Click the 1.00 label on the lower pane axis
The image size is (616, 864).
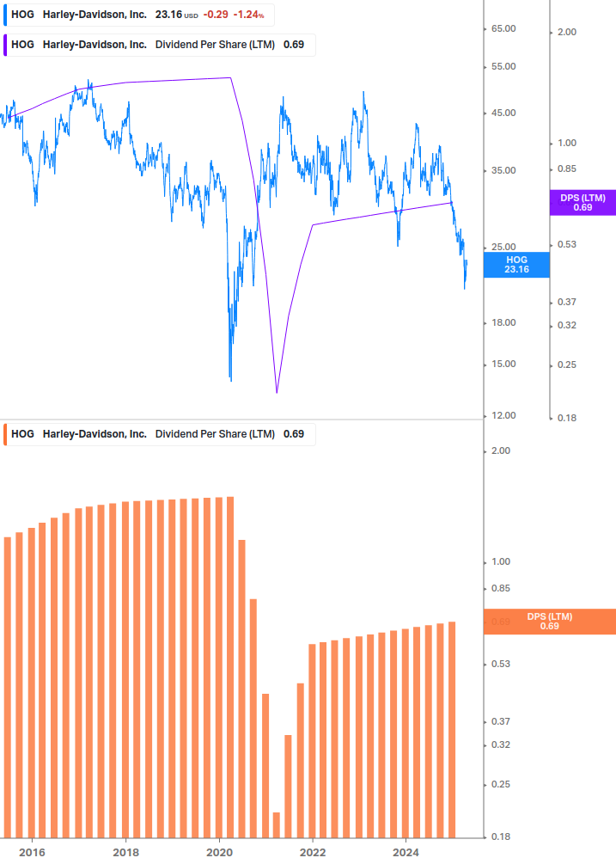[501, 562]
